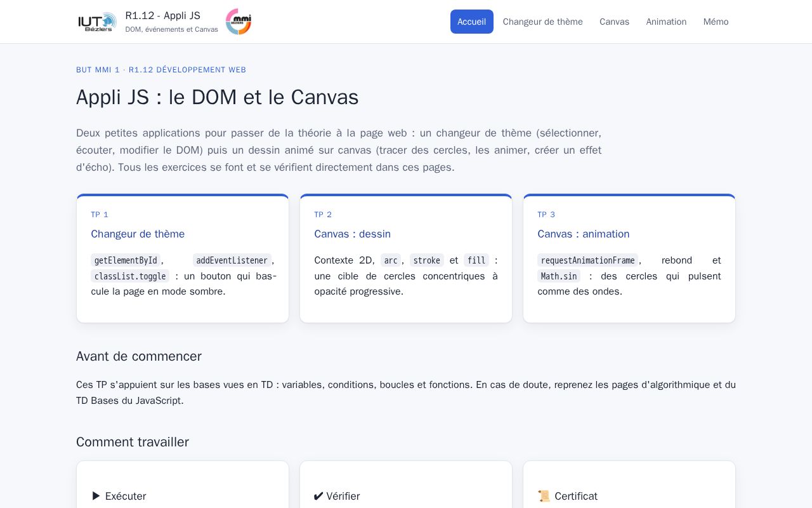The height and width of the screenshot is (508, 812).
Task: Click the Math.sin code snippet
Action: coord(559,276)
